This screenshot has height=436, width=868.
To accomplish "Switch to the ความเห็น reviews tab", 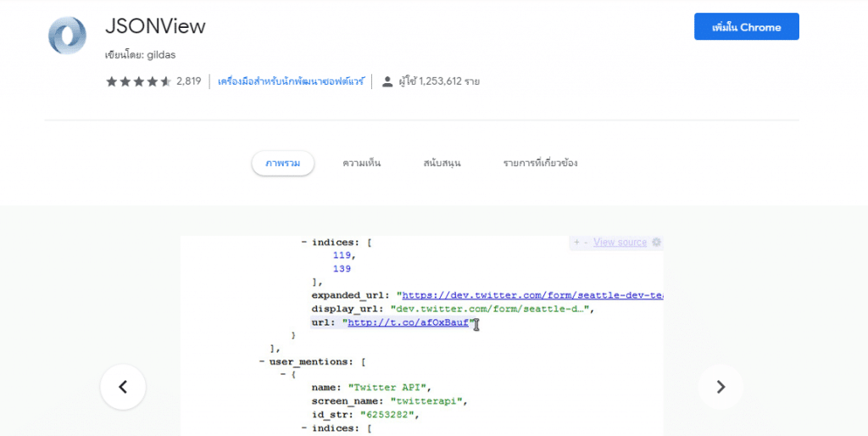I will point(361,163).
